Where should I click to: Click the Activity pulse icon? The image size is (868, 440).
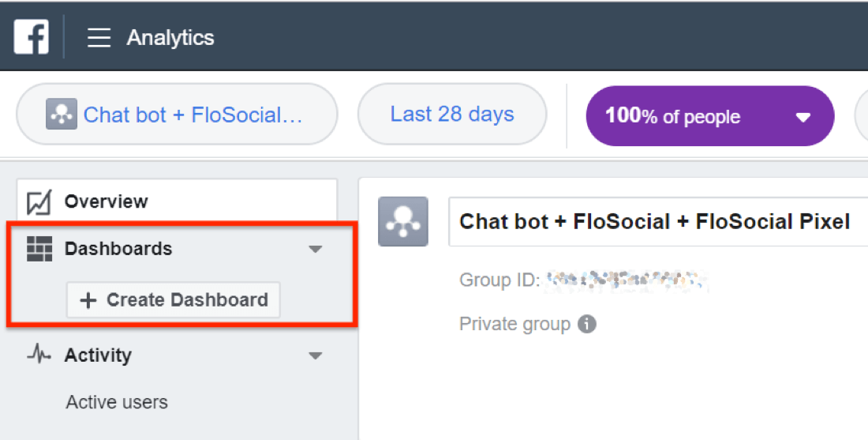click(x=39, y=355)
